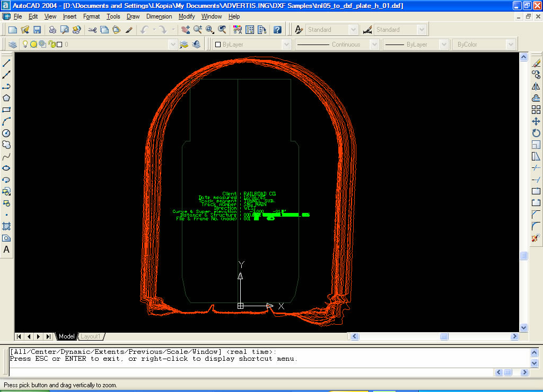Viewport: 543px width, 392px height.
Task: Open the Standard text style dropdown
Action: coord(353,30)
